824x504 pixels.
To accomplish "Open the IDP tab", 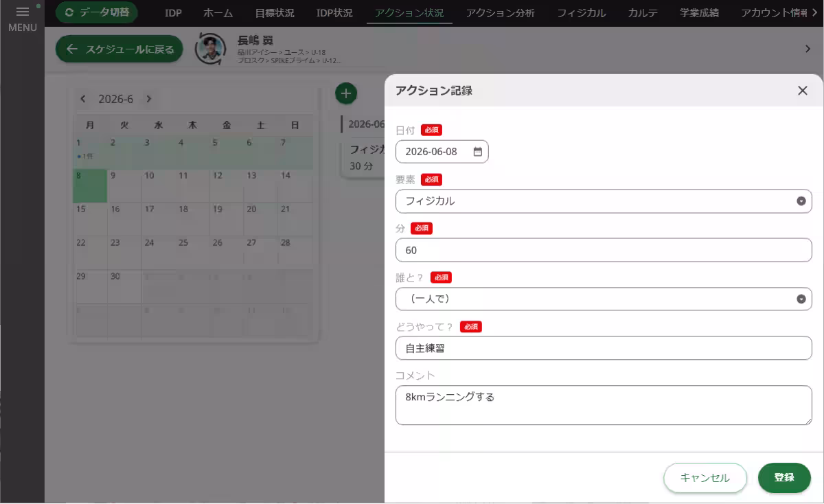I will pos(173,13).
